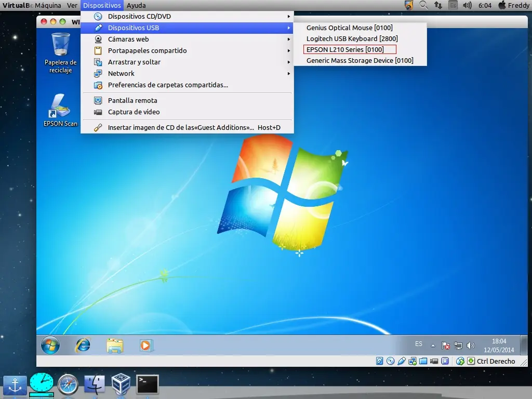Choose Arrastrar y soltar option
Viewport: 532px width, 399px height.
coord(187,62)
